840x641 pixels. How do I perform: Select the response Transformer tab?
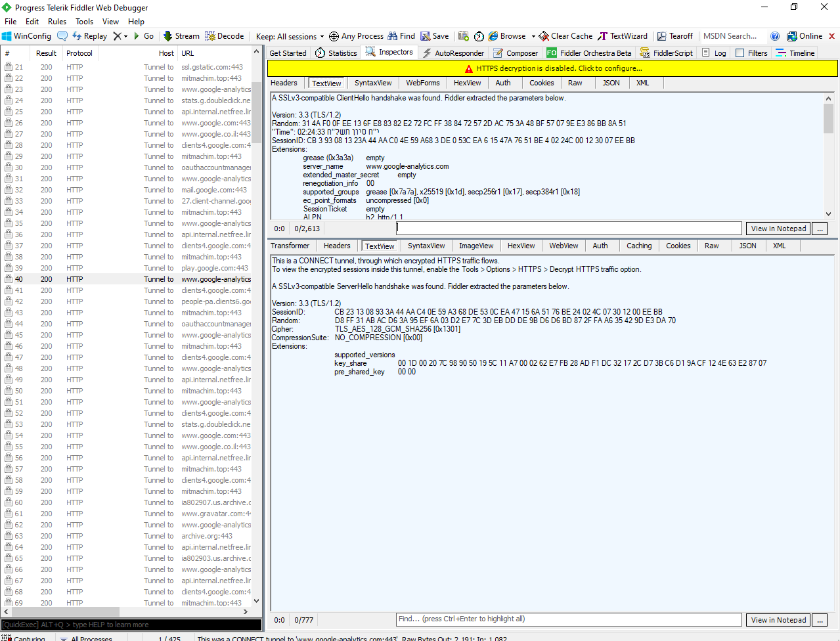tap(290, 246)
